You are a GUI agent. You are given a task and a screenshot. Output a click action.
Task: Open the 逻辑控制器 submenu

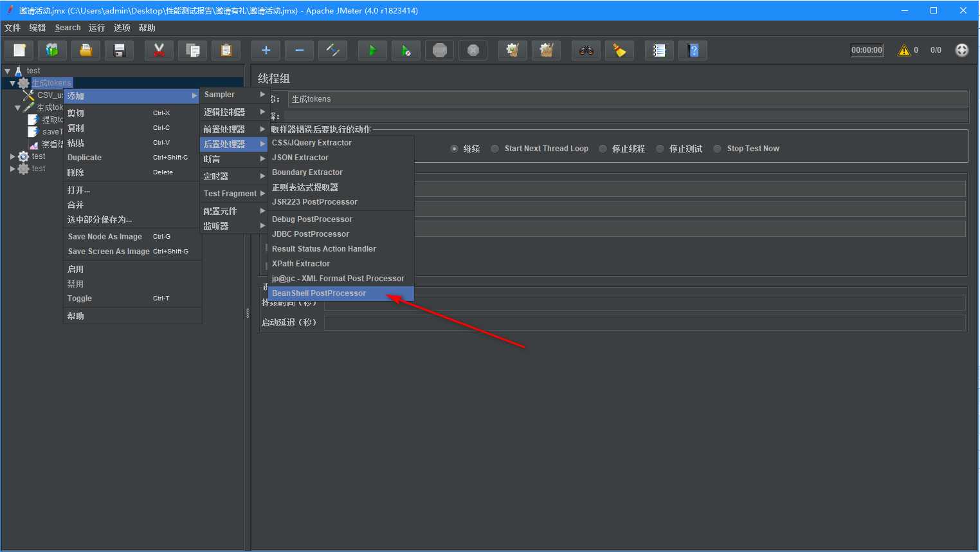click(234, 112)
